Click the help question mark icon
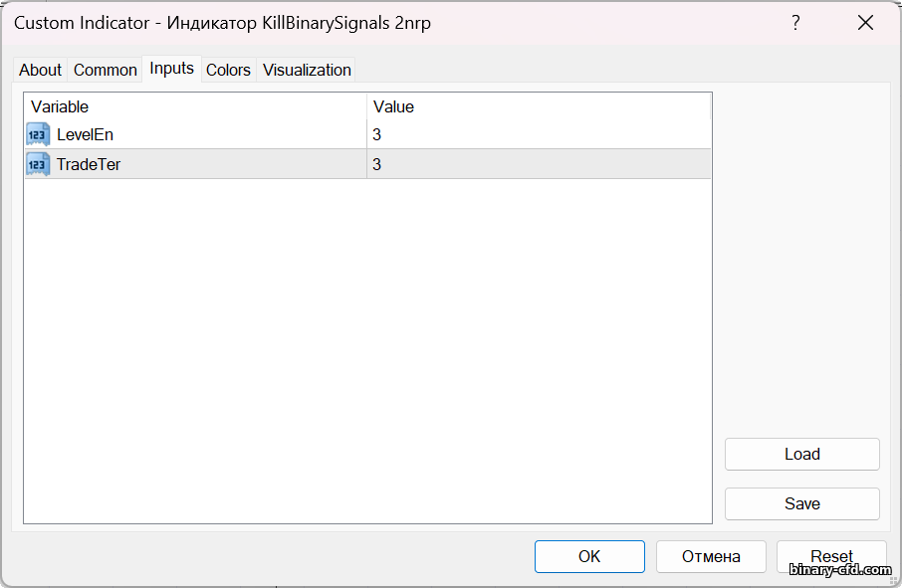Image resolution: width=902 pixels, height=588 pixels. 795,23
